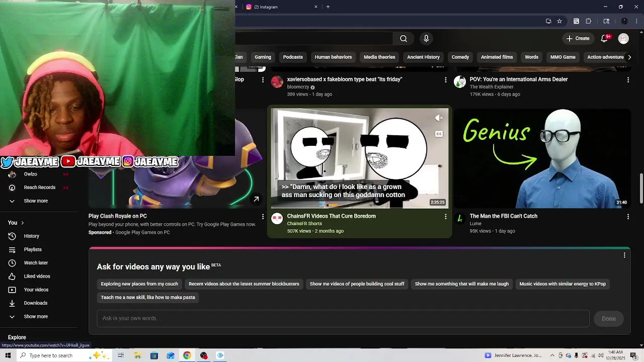Select the Comedy category chip
644x362 pixels.
(x=460, y=57)
